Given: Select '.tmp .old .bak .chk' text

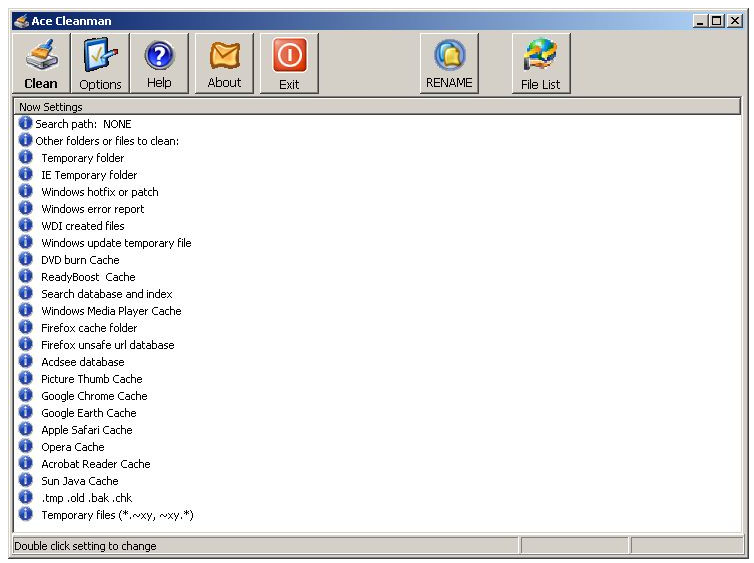Looking at the screenshot, I should [x=87, y=498].
